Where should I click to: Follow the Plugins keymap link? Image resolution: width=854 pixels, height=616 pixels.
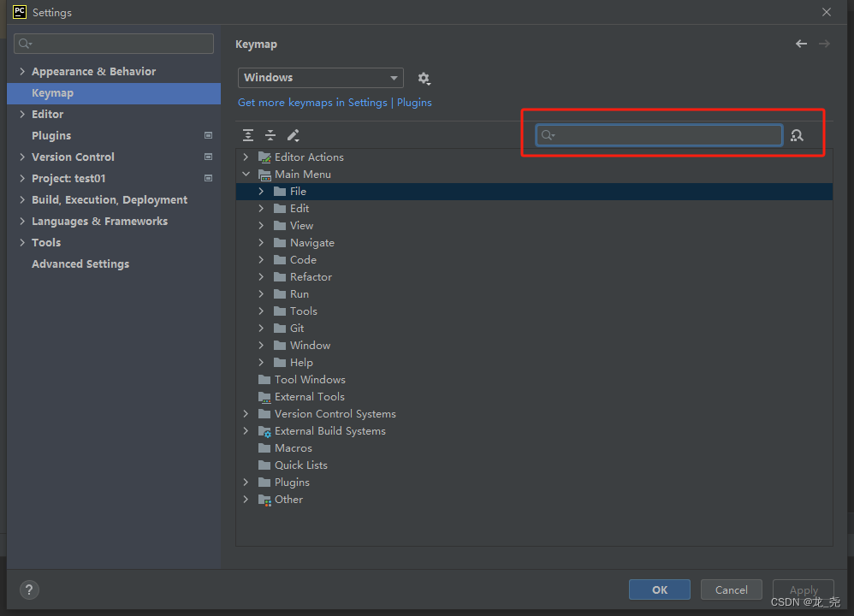pyautogui.click(x=414, y=103)
